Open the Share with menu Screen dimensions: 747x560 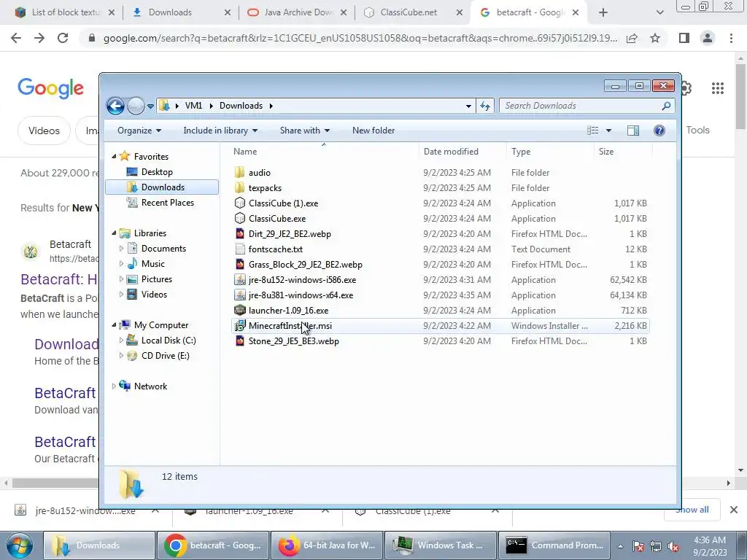point(304,131)
